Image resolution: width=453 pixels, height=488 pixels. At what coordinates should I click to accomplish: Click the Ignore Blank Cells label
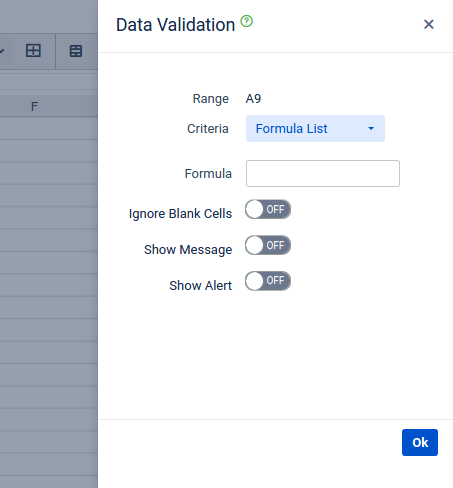[x=180, y=214]
